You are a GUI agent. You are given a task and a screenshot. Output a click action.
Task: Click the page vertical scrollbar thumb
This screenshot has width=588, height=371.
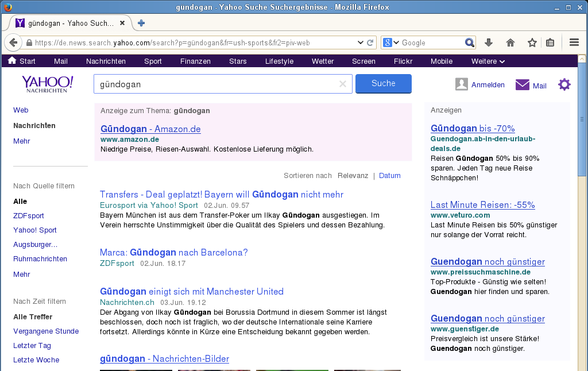(582, 119)
